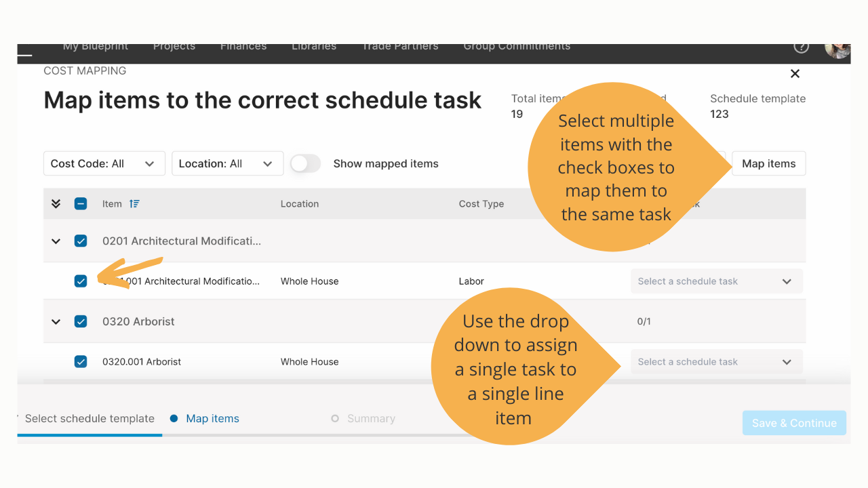Click the sort icon next to Item header
This screenshot has height=488, width=868.
pos(134,203)
